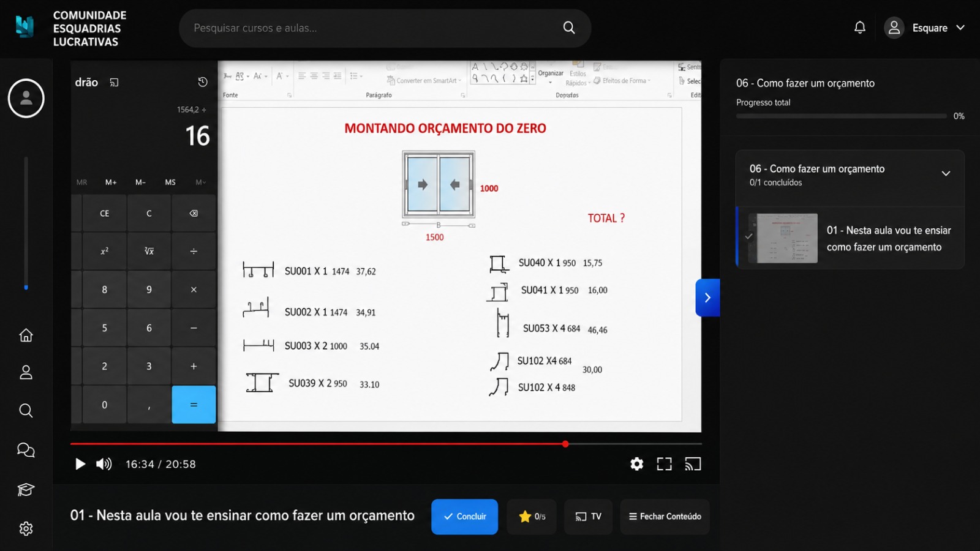This screenshot has height=551, width=980.
Task: Click the Comunidade Esquadrias Lucrativas logo
Action: 70,28
